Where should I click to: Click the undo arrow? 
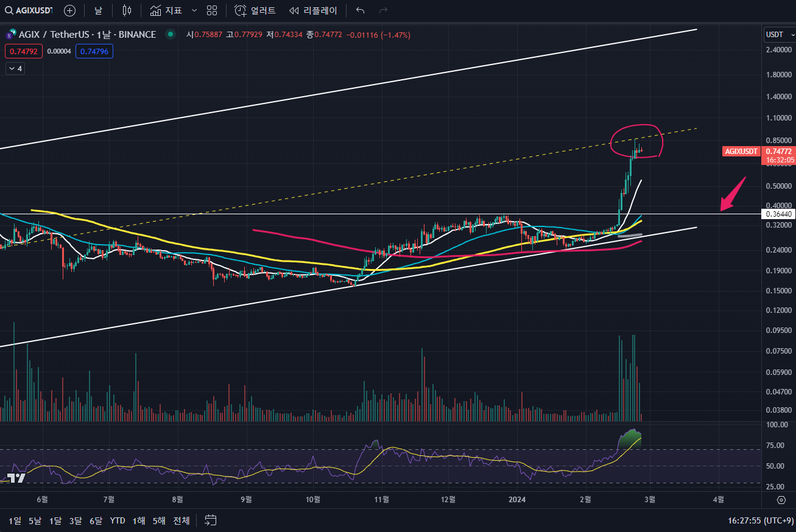pos(360,10)
